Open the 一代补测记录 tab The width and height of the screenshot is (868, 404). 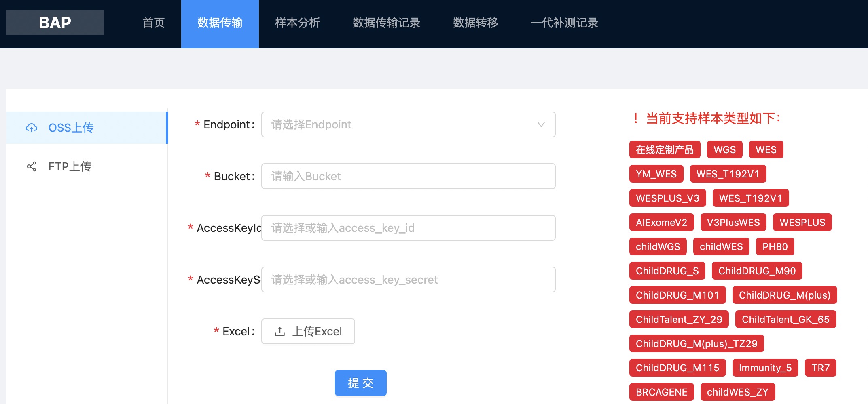tap(565, 23)
